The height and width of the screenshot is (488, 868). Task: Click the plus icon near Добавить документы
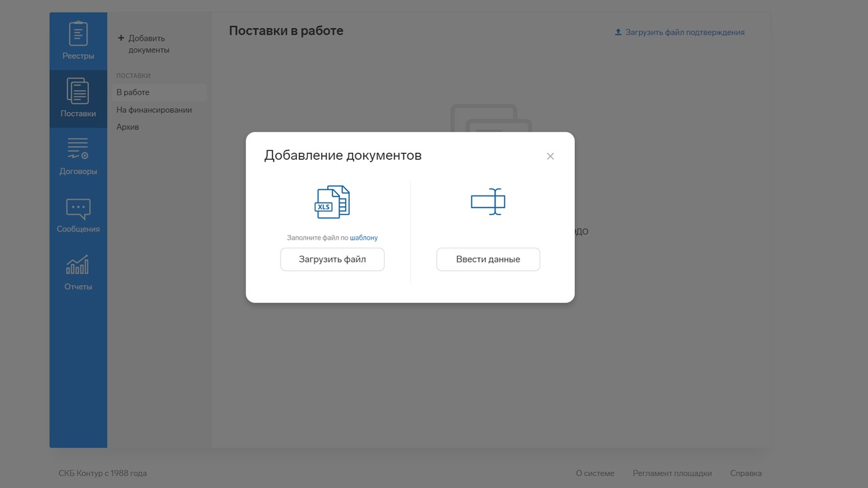click(121, 38)
